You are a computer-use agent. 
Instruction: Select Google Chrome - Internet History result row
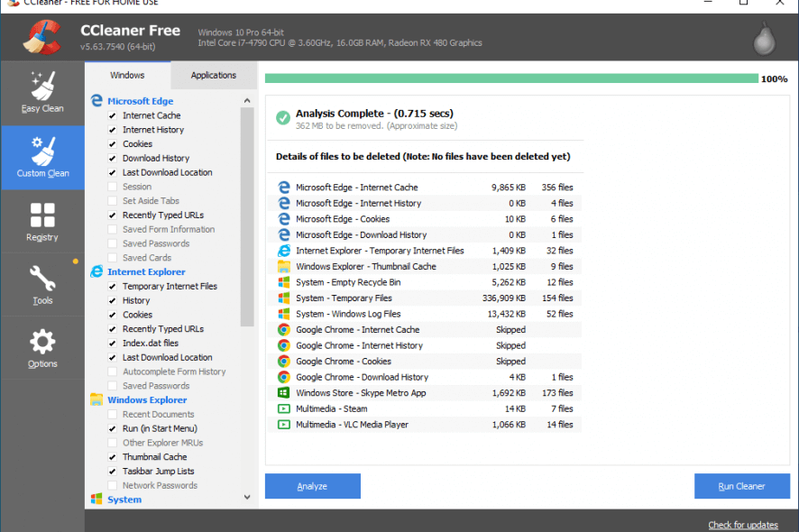[424, 345]
